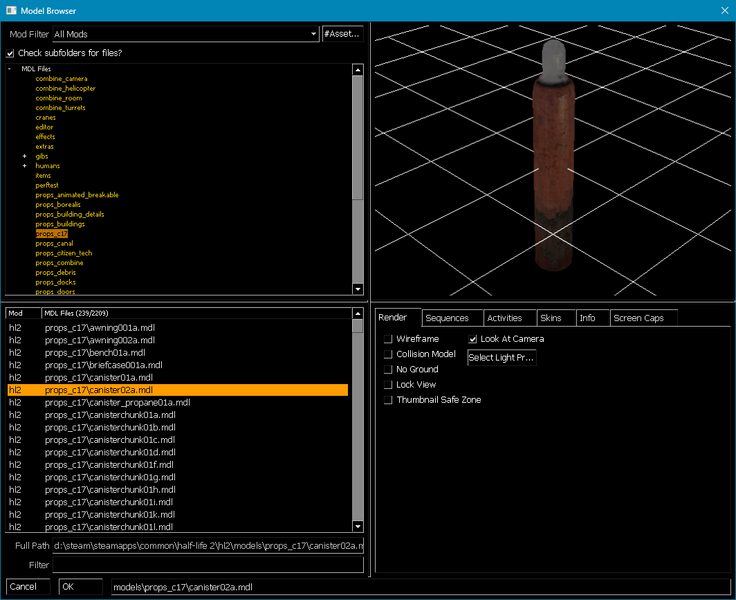Enable the Wireframe checkbox
Viewport: 736px width, 600px height.
(x=389, y=340)
